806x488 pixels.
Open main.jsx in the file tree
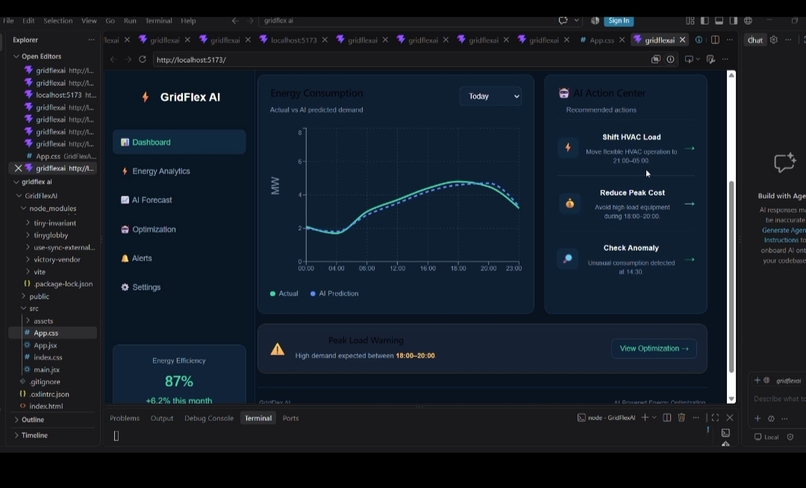click(x=46, y=369)
